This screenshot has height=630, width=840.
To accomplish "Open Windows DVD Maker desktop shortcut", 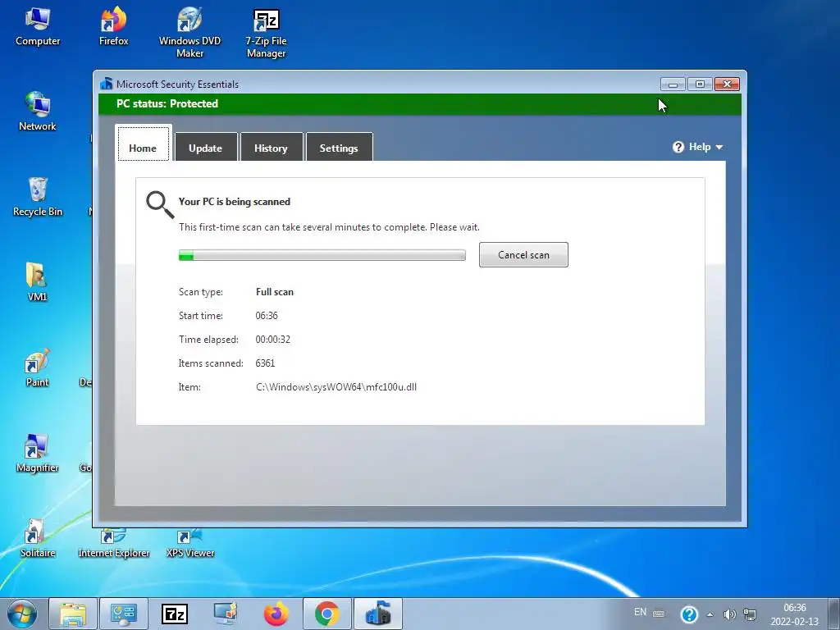I will tap(189, 32).
